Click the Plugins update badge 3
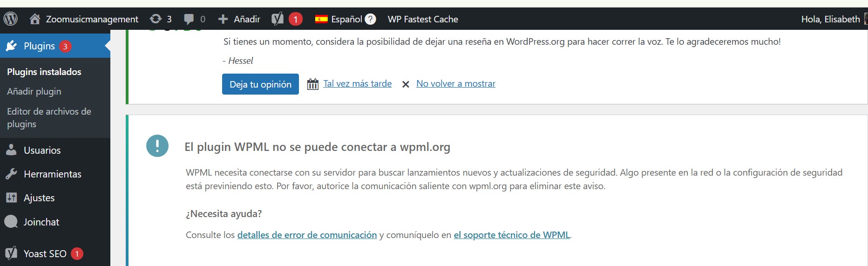The height and width of the screenshot is (266, 868). (x=65, y=46)
